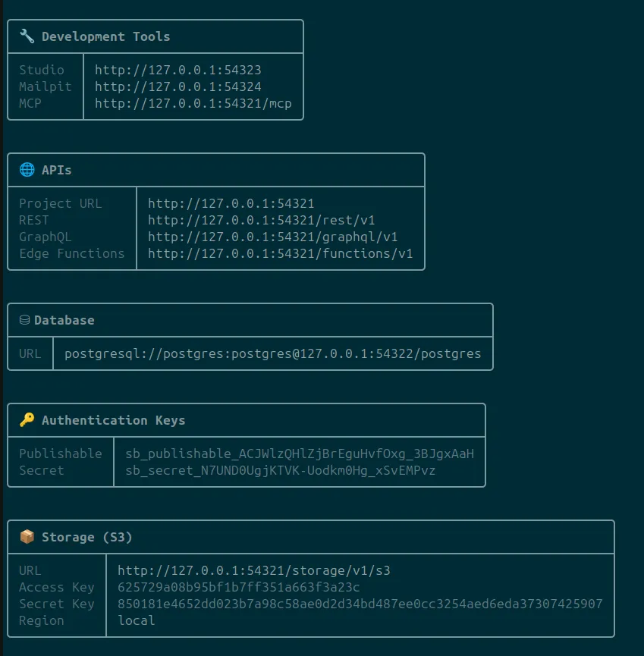Screen dimensions: 644x656
Task: Click the postgresql database connection string
Action: click(272, 353)
